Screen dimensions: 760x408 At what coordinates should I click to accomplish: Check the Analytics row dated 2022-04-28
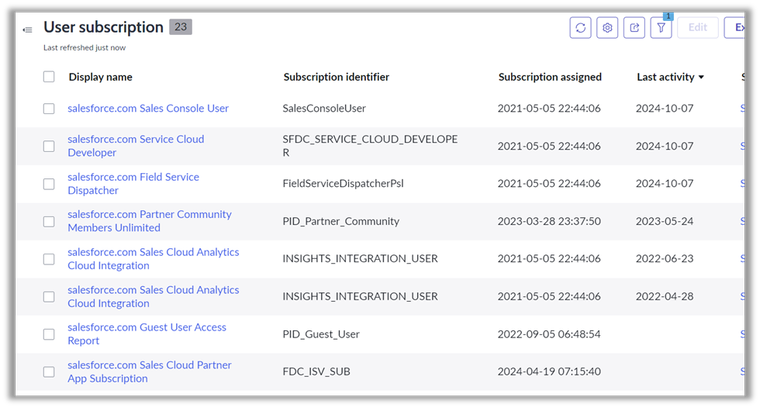coord(49,297)
